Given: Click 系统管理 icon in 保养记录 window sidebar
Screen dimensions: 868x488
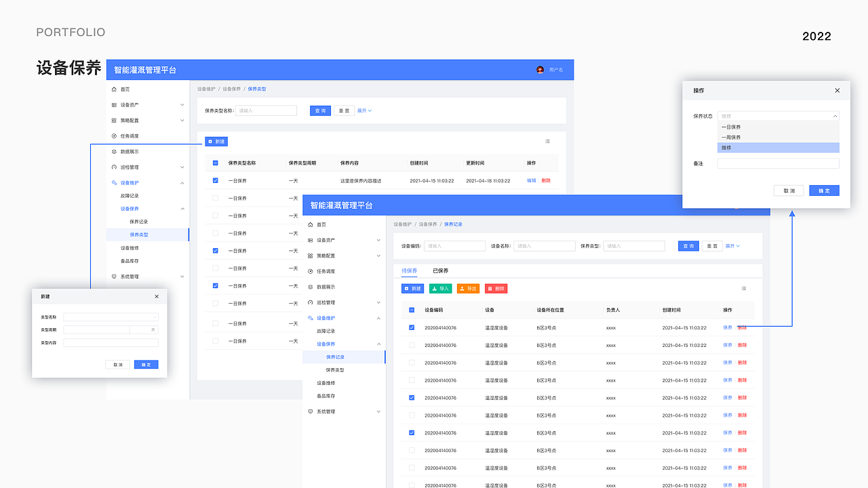Looking at the screenshot, I should (x=311, y=411).
